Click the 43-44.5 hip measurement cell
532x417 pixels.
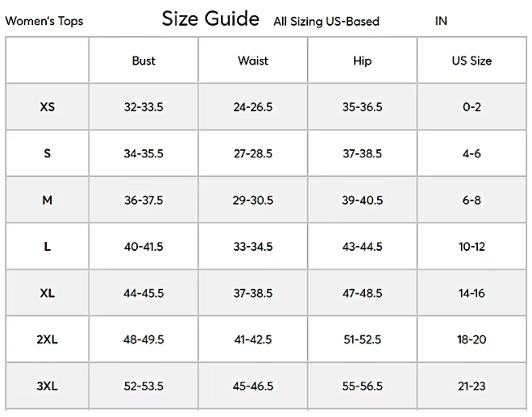click(x=363, y=247)
